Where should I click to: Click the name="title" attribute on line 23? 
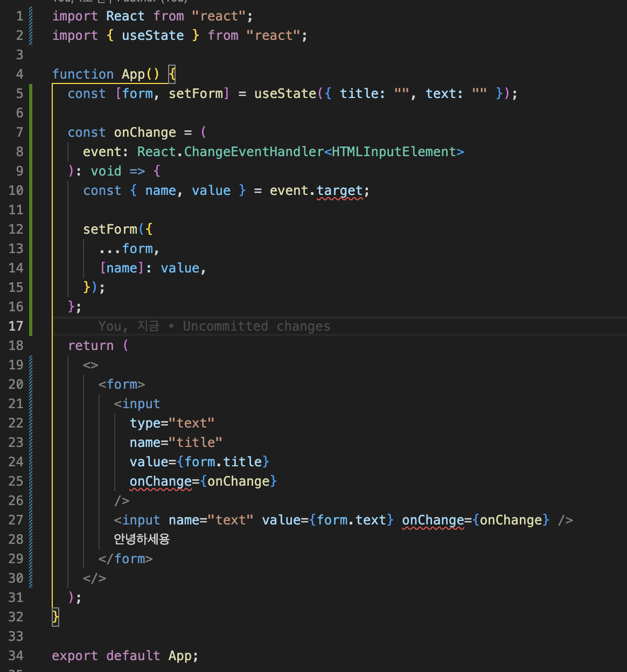[176, 442]
